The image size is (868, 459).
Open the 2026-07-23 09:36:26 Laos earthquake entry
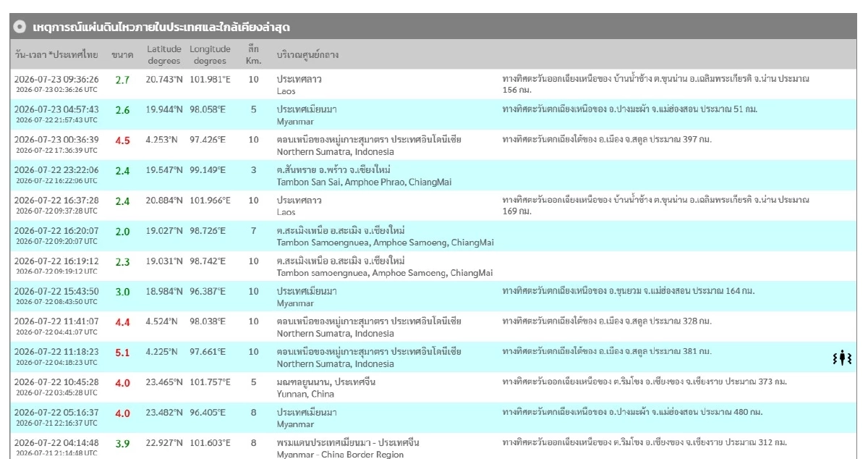click(433, 84)
